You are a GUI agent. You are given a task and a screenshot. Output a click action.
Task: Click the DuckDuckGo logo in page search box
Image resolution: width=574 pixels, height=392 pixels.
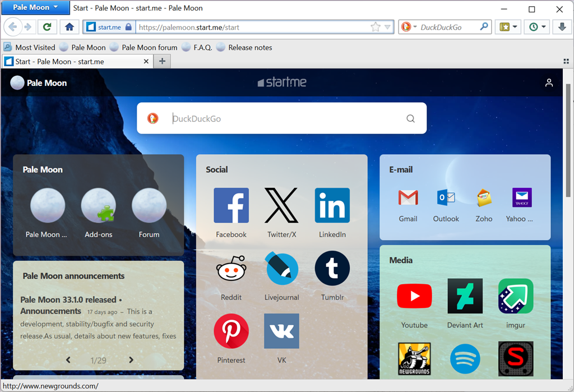pos(152,118)
